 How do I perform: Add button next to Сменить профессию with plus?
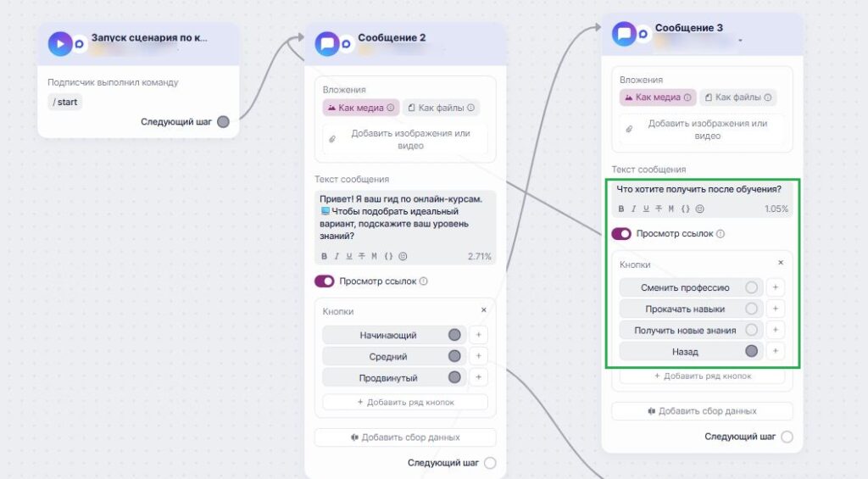[x=776, y=287]
